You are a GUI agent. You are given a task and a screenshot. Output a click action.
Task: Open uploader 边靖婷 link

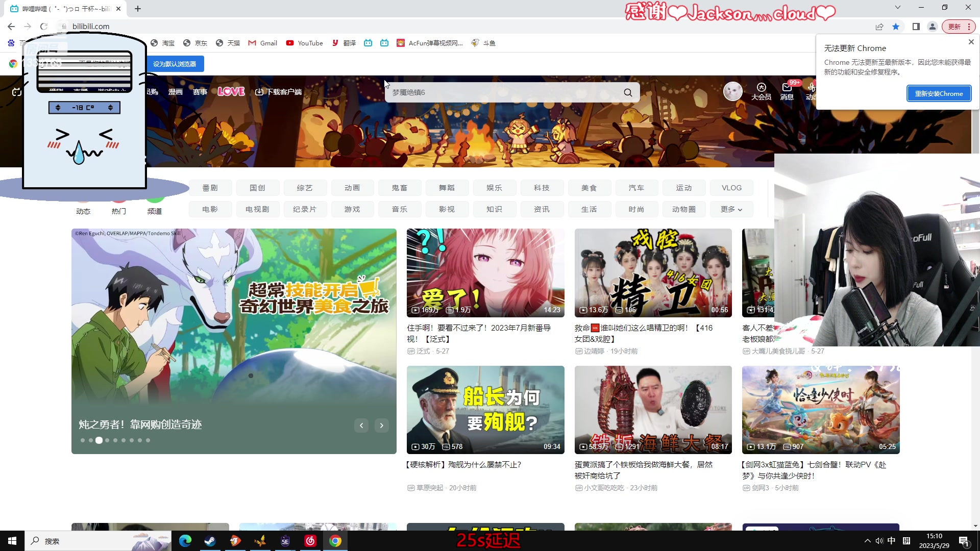coord(594,352)
